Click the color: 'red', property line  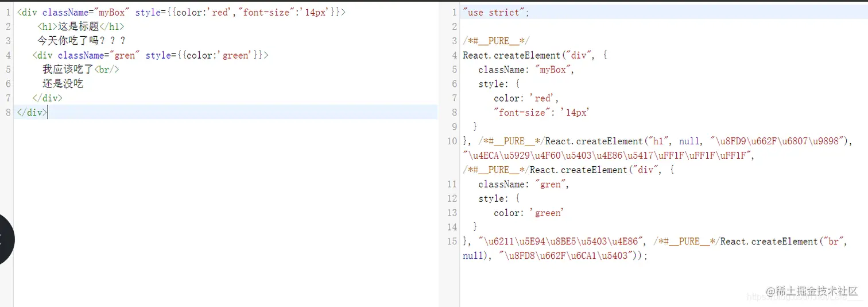(x=526, y=98)
